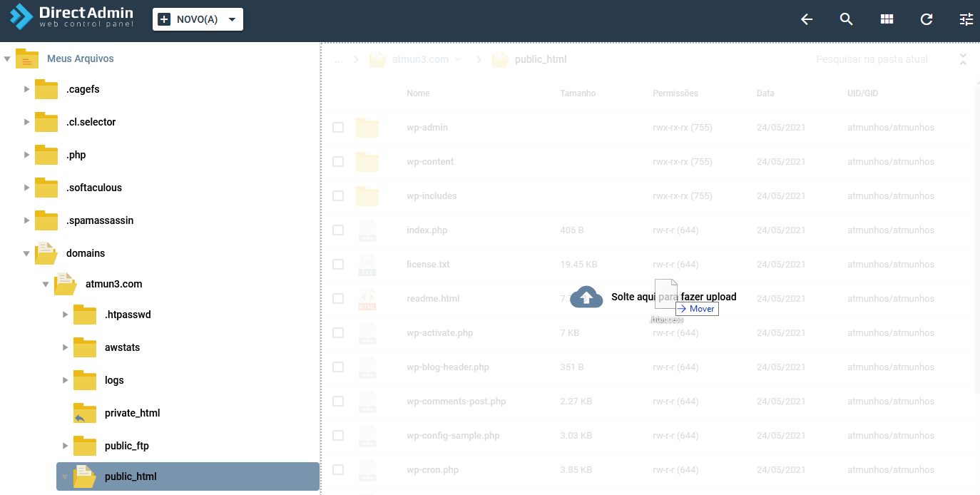Tick the readme.html checkbox

click(338, 298)
